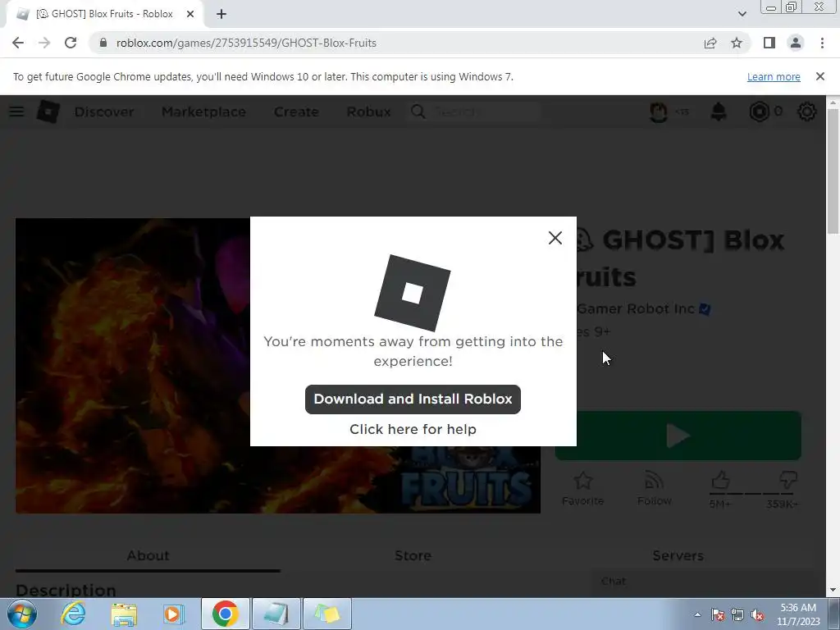Image resolution: width=840 pixels, height=630 pixels.
Task: Click Learn more about Chrome updates
Action: coord(774,76)
